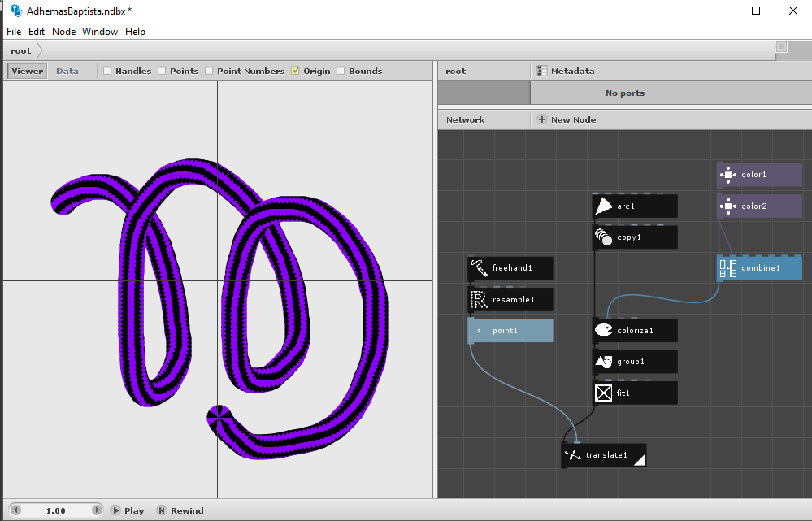Select the combine1 node icon

pos(728,268)
